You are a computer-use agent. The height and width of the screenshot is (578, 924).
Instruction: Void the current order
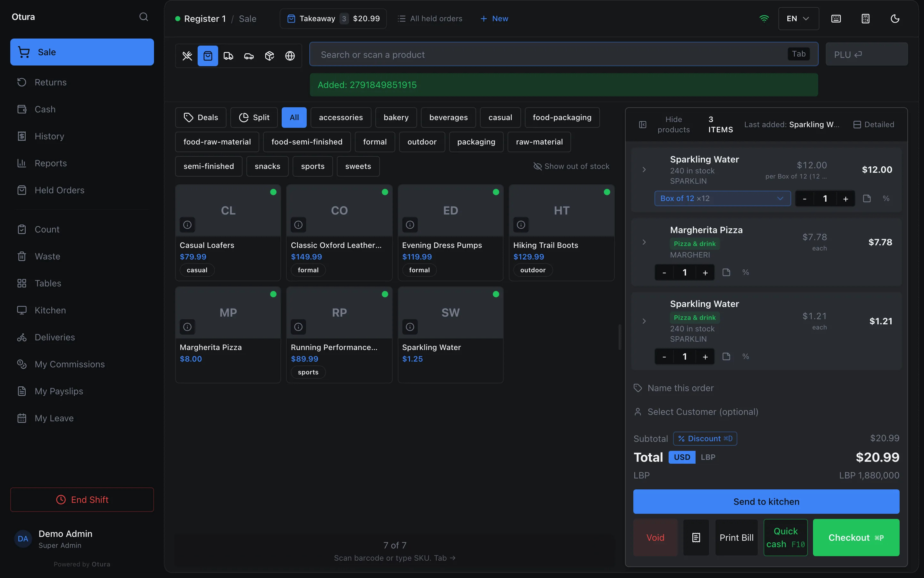coord(655,538)
